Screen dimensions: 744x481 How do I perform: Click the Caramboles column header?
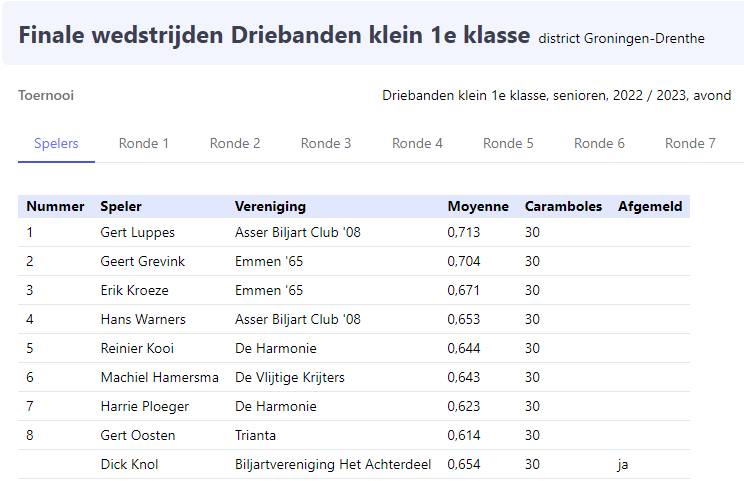tap(563, 207)
